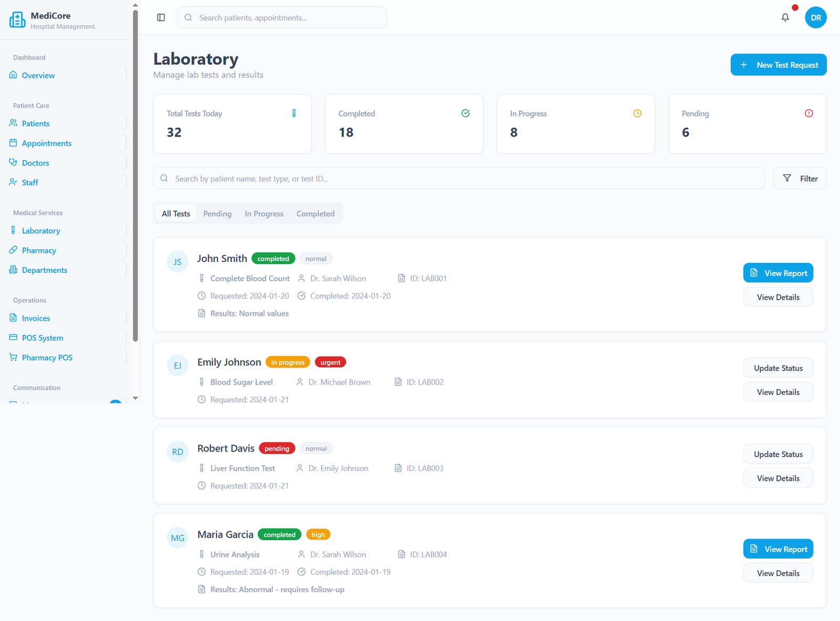The width and height of the screenshot is (840, 621).
Task: Show the Completed tests tab
Action: pyautogui.click(x=315, y=214)
